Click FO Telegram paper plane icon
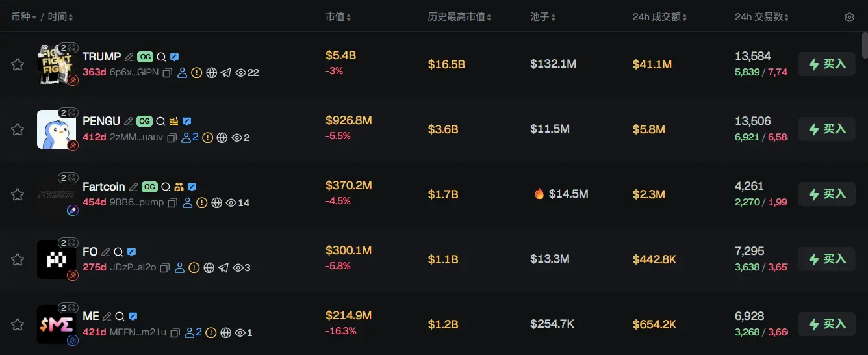This screenshot has width=868, height=355. 223,268
